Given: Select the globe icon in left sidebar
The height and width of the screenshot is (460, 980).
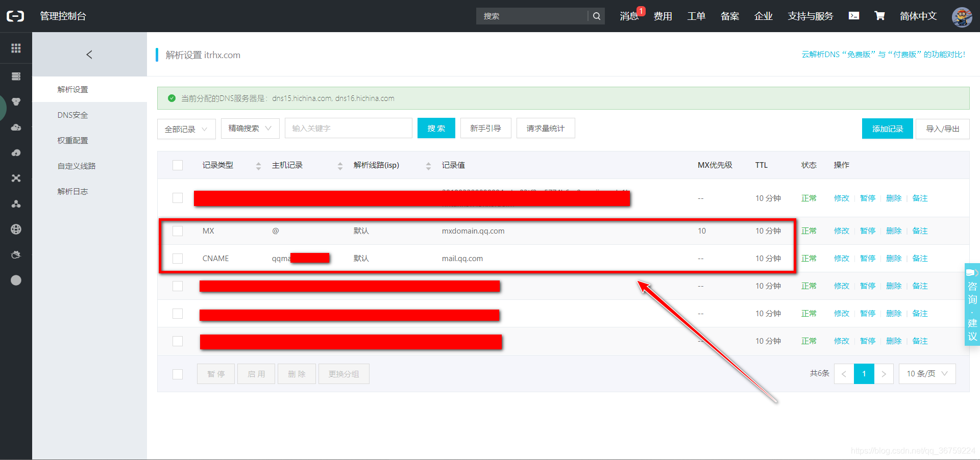Looking at the screenshot, I should point(16,229).
